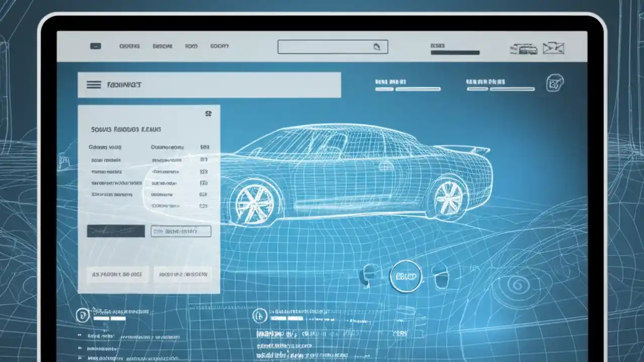Click the info circle icon in the footer's center column
This screenshot has width=644, height=362.
point(261,316)
